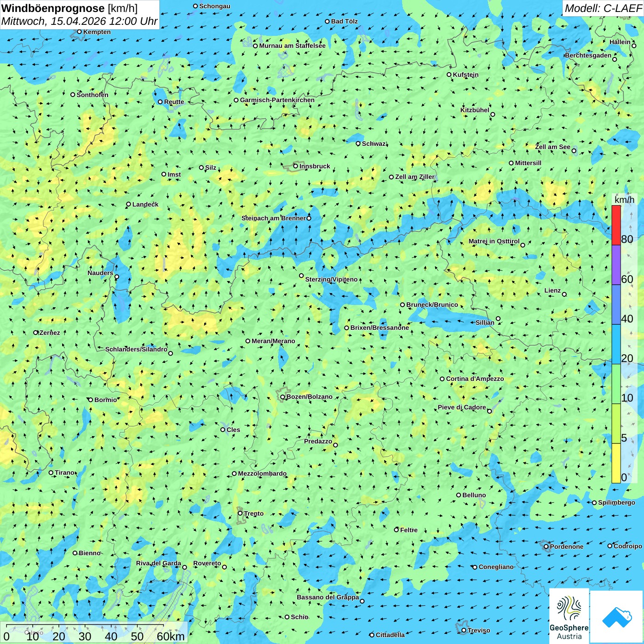Viewport: 644px width, 644px height.
Task: Click the Pieve di Cadore label
Action: (x=462, y=407)
